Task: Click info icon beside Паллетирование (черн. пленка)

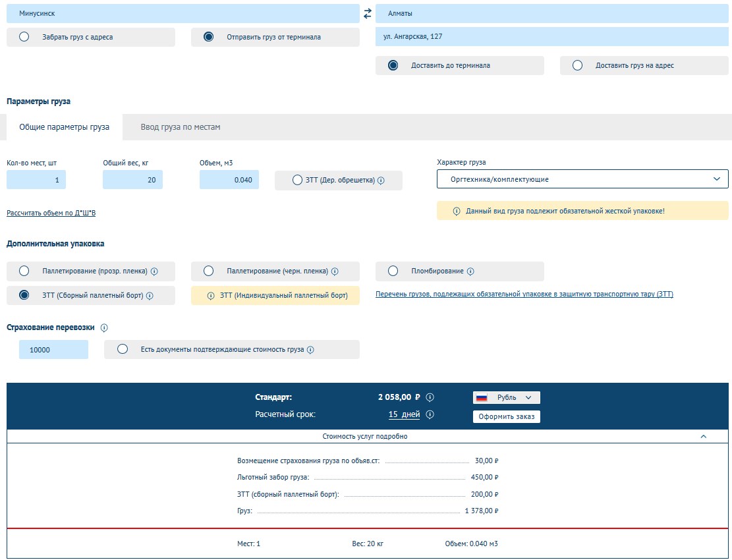Action: pos(335,271)
